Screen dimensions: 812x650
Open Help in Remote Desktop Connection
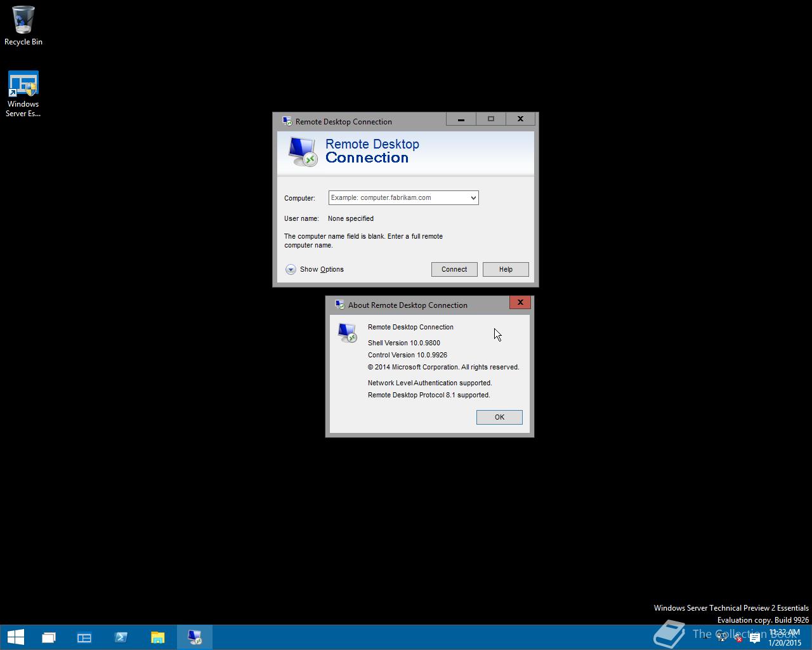point(506,269)
